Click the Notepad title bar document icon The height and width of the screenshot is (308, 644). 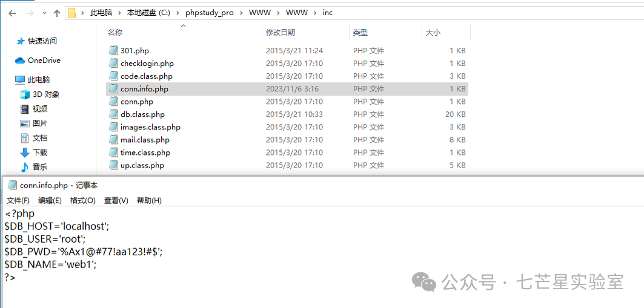(12, 185)
